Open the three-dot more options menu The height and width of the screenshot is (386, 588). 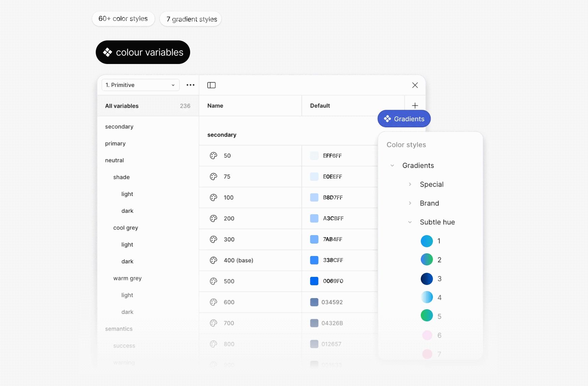(190, 85)
